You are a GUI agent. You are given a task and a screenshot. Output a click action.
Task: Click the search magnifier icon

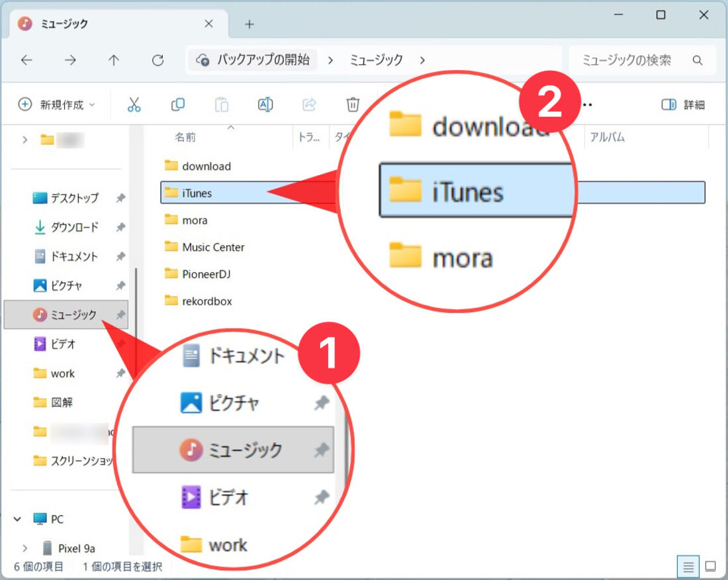pos(698,60)
